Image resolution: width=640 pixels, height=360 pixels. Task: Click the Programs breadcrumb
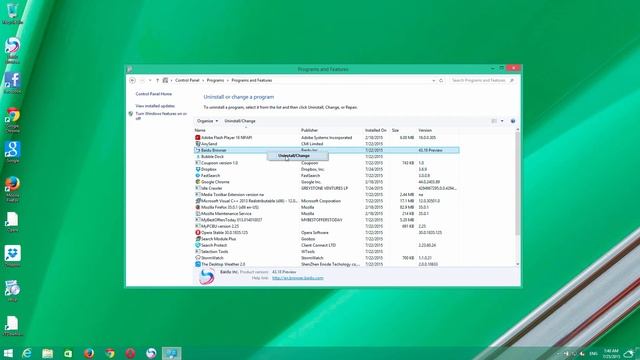[215, 80]
